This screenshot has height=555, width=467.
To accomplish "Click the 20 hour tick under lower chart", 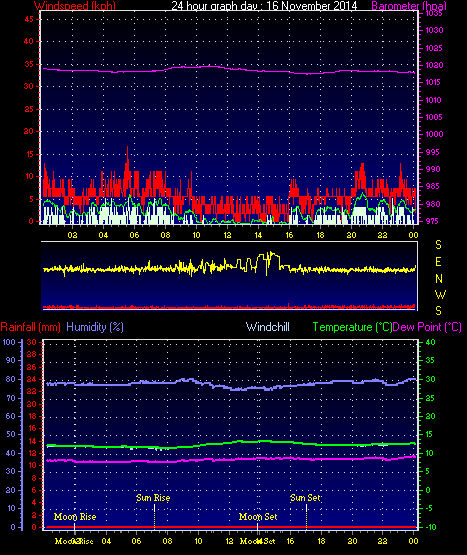I will (x=352, y=541).
